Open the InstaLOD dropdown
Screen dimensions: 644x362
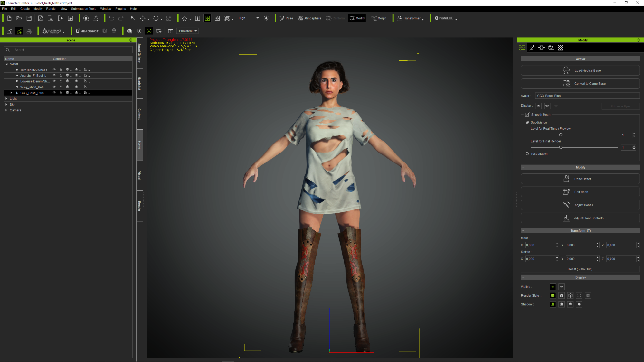tap(446, 18)
